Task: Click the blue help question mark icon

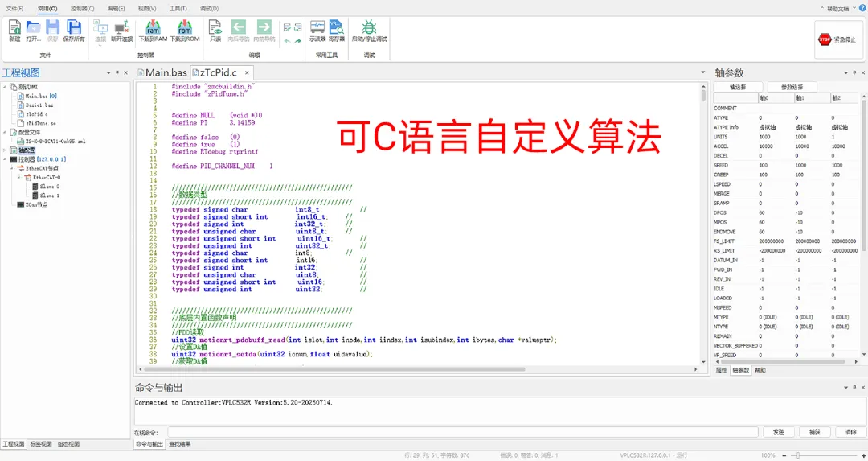Action: pos(862,8)
